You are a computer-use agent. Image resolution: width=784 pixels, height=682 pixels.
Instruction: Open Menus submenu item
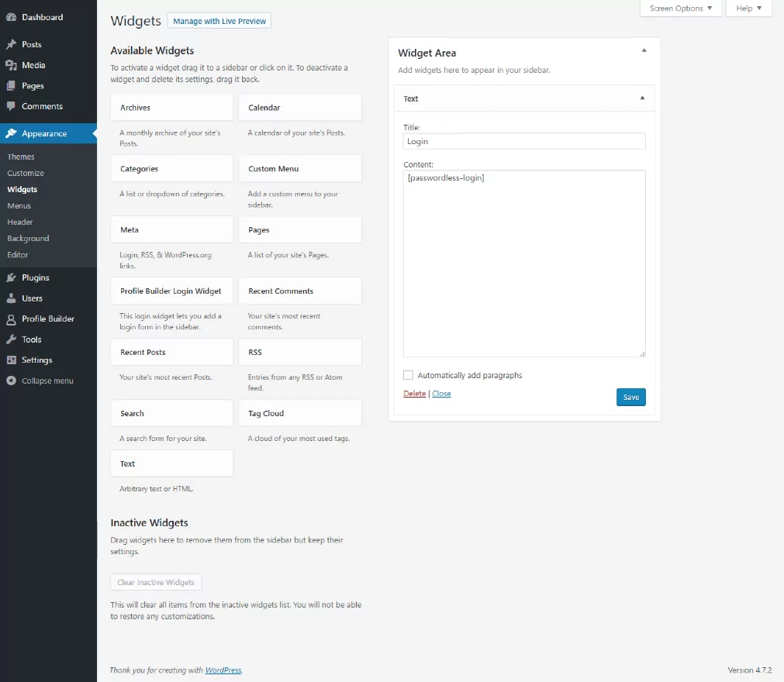(x=19, y=206)
